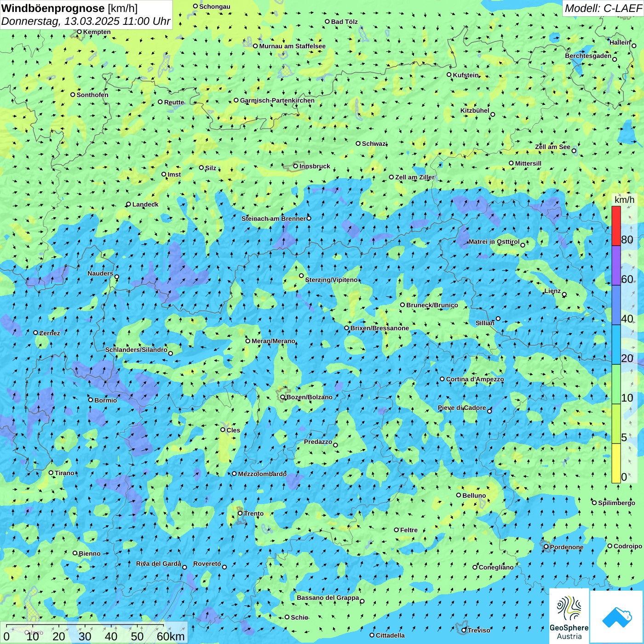Viewport: 644px width, 644px height.
Task: Click the Bozen/Bolzano city marker
Action: [x=283, y=397]
